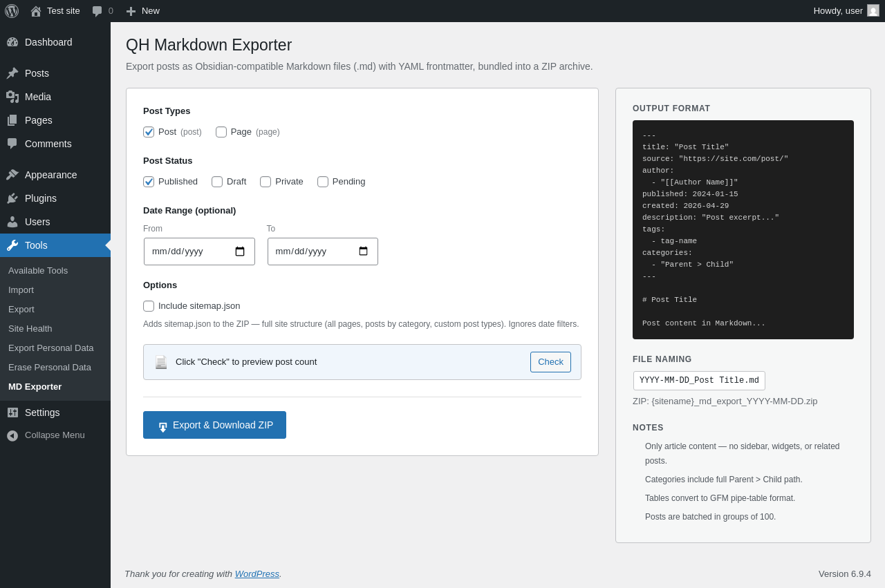Click the WordPress logo icon
This screenshot has height=588, width=885.
(x=12, y=11)
